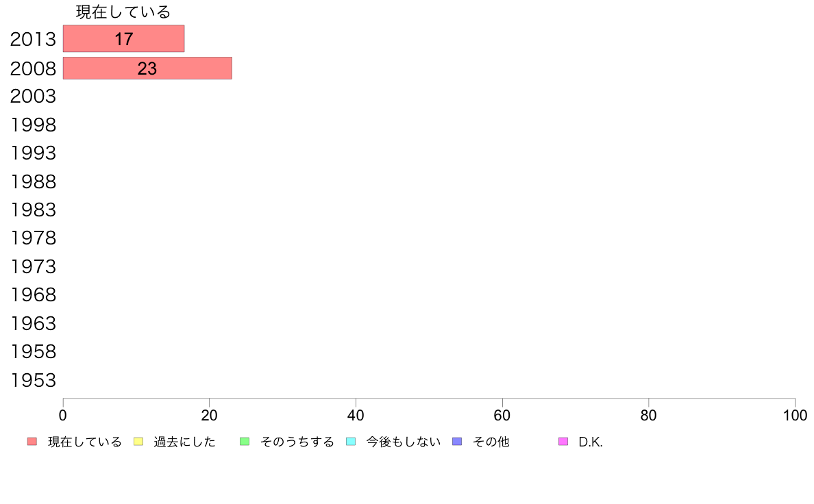814x504 pixels.
Task: Click the yellow 過去にした legend swatch
Action: 138,442
